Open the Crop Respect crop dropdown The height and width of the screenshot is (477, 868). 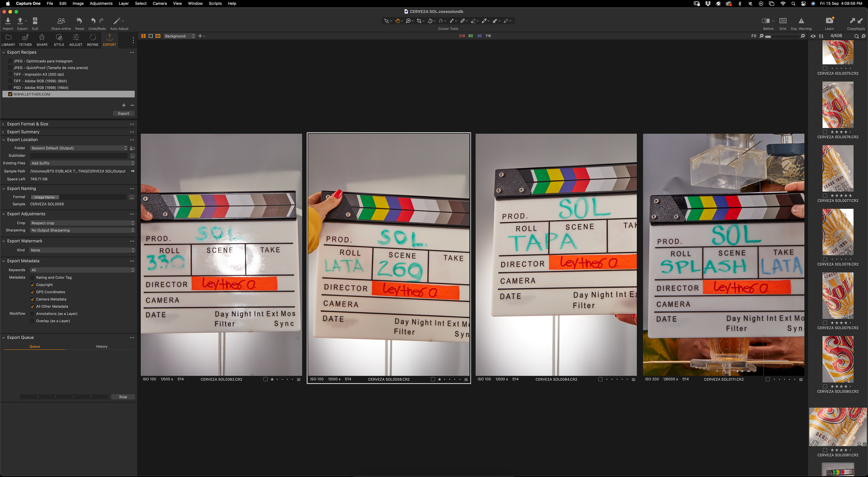point(83,223)
